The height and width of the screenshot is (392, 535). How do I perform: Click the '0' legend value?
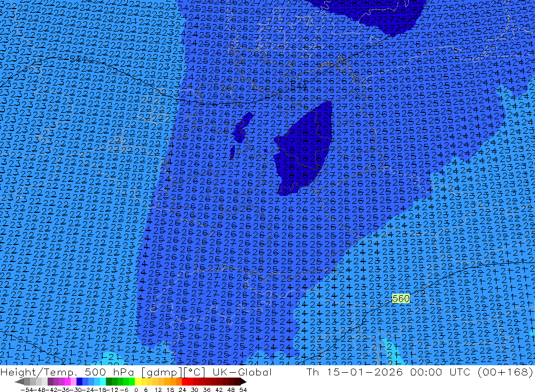(x=136, y=390)
